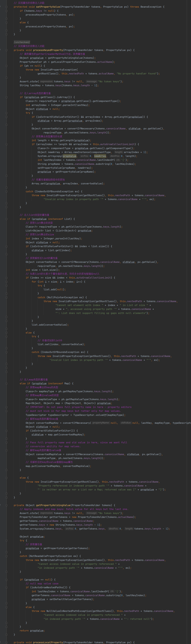Viewport: 191px width, 644px height.
Task: Click setPropertyValue method name in its declaration
Action: pos(48,7)
